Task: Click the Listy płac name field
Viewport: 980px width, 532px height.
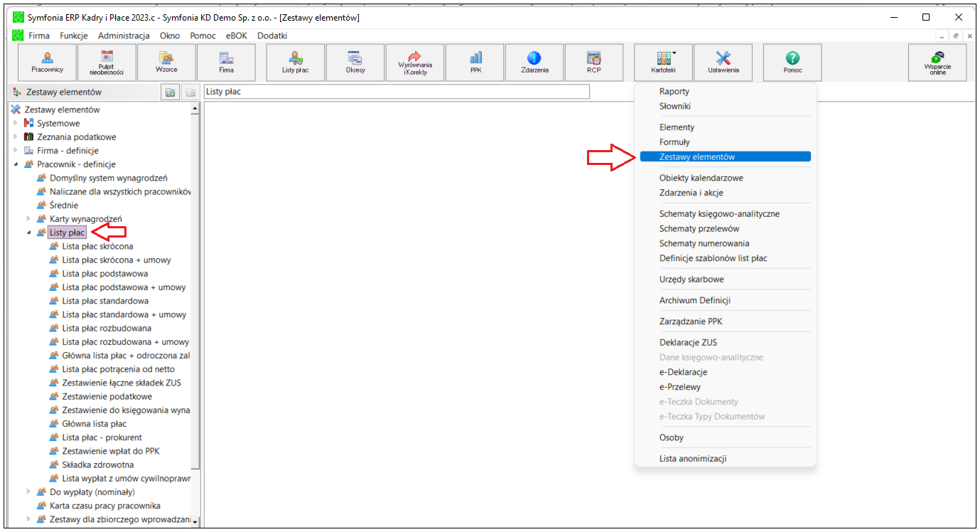Action: point(397,92)
